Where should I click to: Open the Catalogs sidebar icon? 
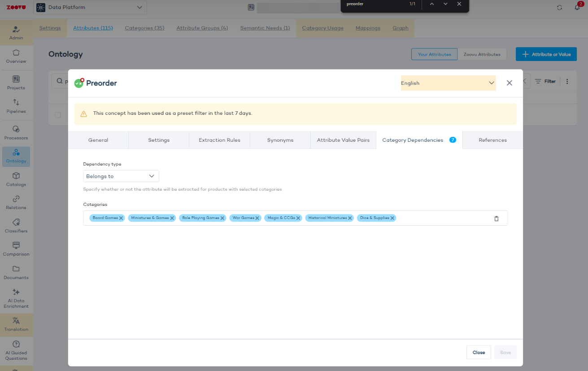[16, 179]
